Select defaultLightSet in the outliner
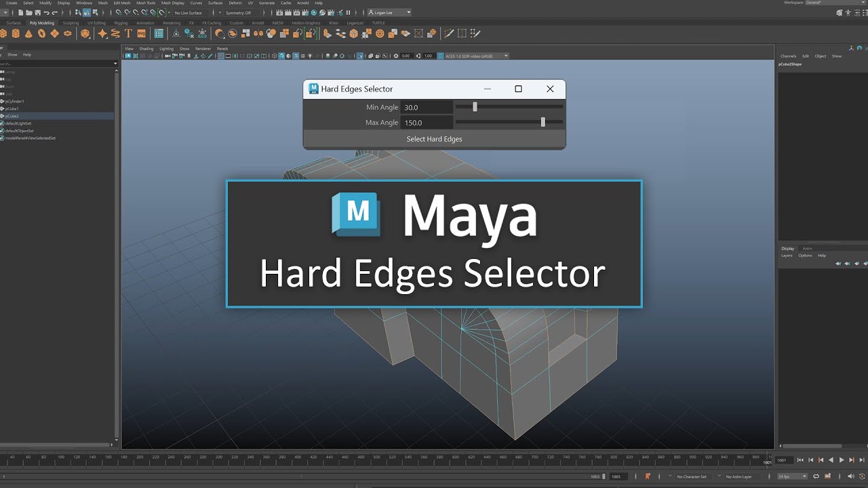 pos(18,123)
